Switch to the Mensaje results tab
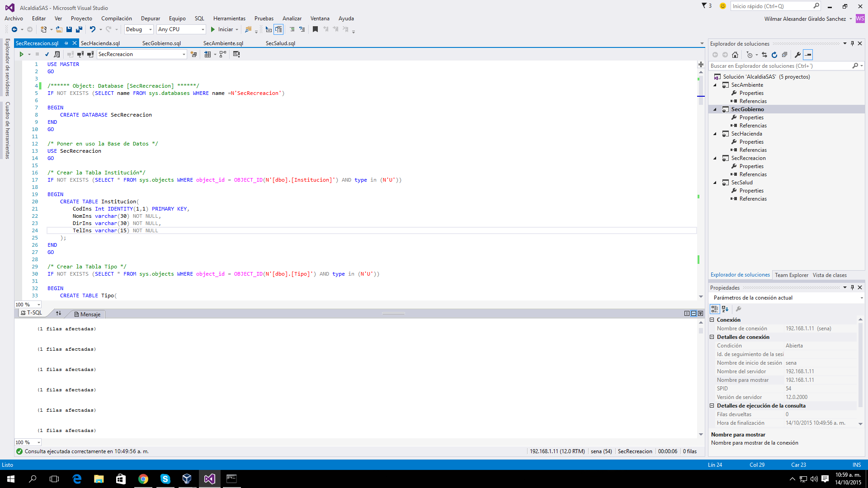This screenshot has height=488, width=868. click(x=88, y=314)
